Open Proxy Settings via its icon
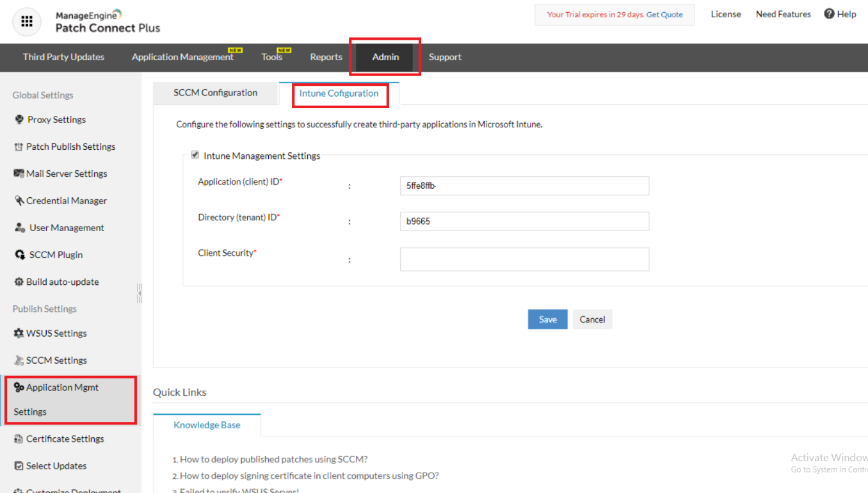This screenshot has width=868, height=493. click(x=19, y=120)
